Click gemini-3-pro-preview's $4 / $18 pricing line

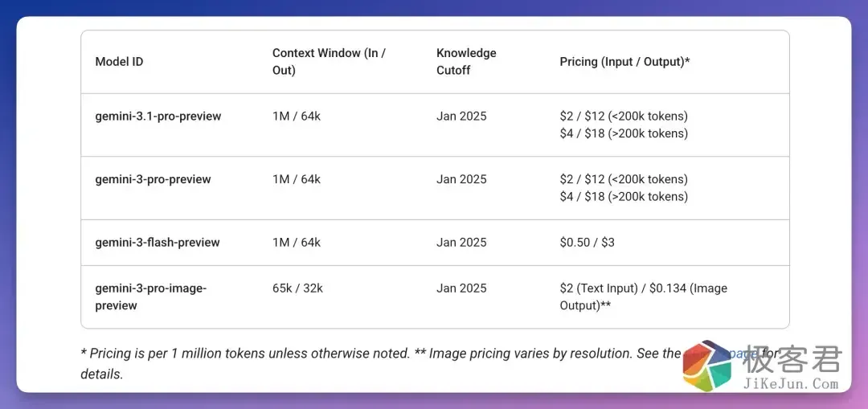[x=624, y=197]
